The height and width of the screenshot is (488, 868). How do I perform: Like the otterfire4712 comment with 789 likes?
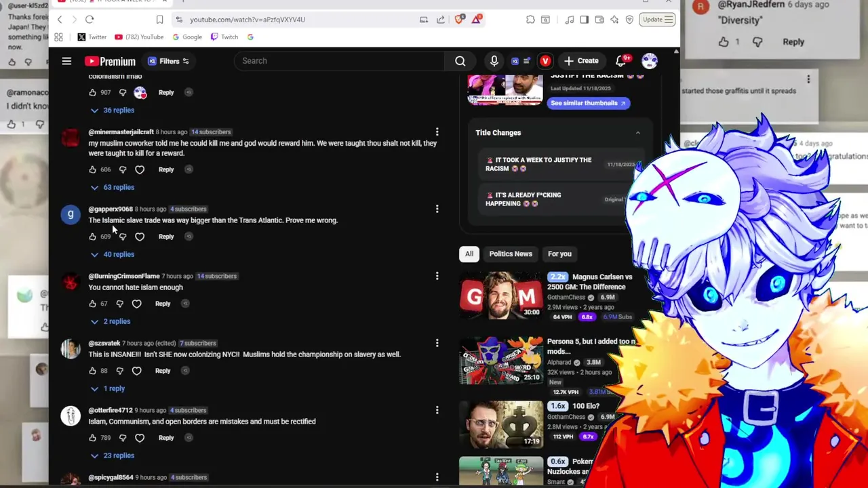point(93,438)
